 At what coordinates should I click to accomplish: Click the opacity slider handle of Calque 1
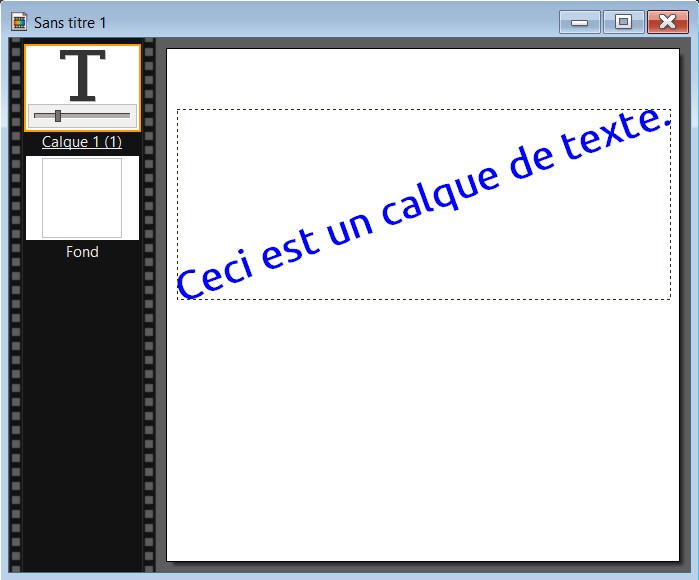(x=58, y=116)
